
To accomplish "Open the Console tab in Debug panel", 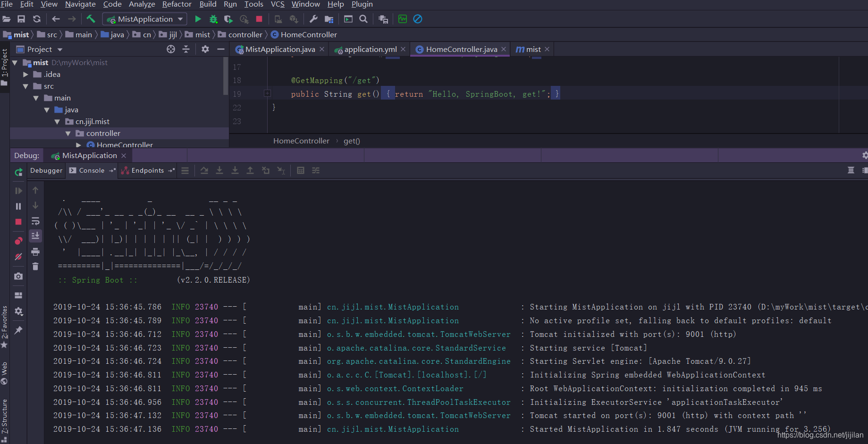I will 92,170.
